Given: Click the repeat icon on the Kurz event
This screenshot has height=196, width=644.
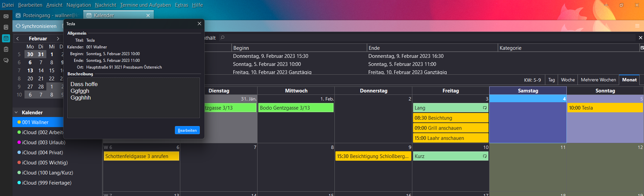Looking at the screenshot, I should pos(485,156).
